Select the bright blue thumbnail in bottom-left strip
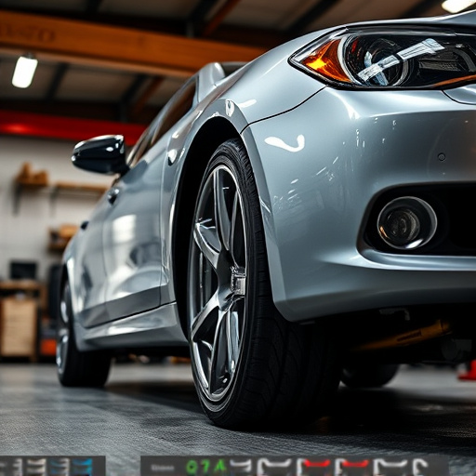Image resolution: width=476 pixels, height=476 pixels. [x=82, y=467]
